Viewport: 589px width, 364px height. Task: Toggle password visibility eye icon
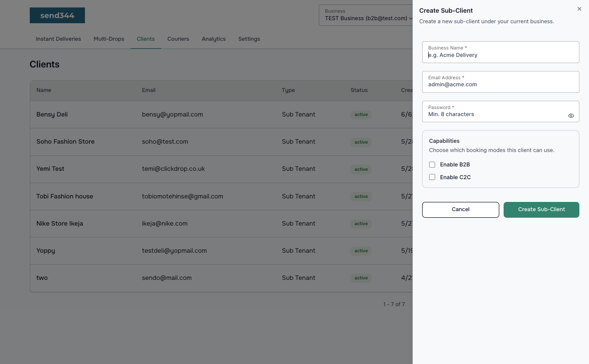(571, 116)
